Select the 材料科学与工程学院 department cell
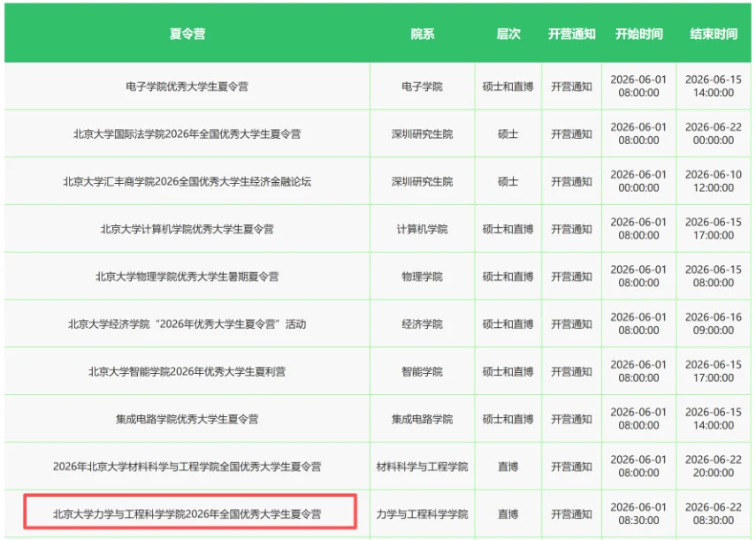756x540 pixels. click(x=423, y=467)
